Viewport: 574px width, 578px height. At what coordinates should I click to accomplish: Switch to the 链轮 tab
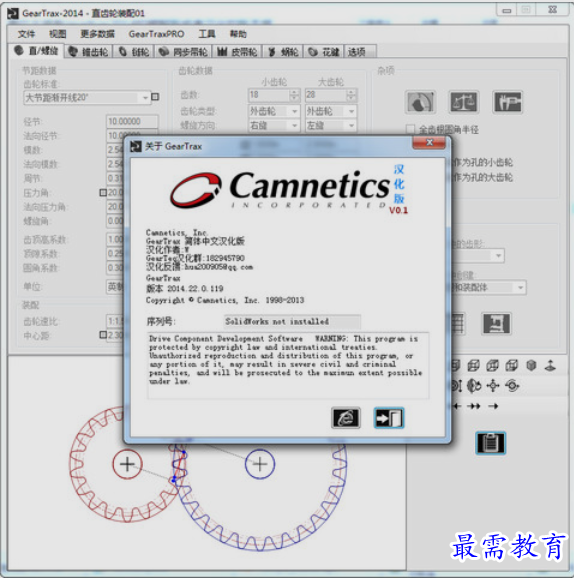pyautogui.click(x=135, y=52)
